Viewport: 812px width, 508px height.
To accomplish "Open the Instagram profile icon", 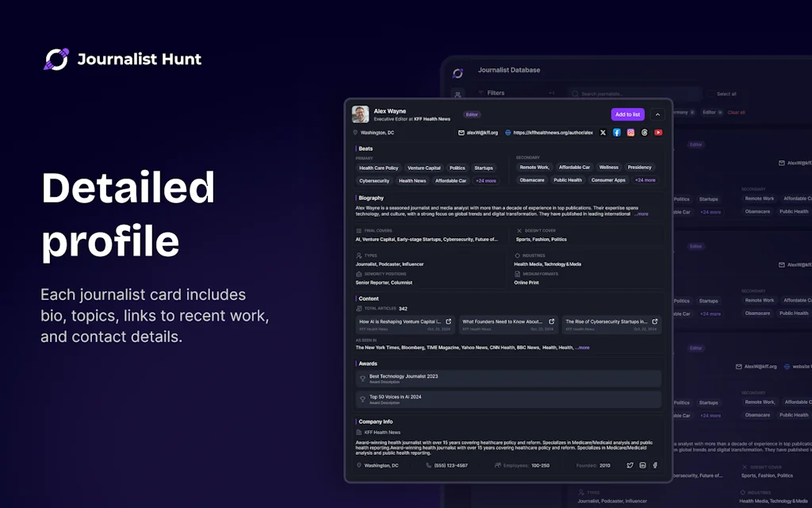I will (630, 133).
